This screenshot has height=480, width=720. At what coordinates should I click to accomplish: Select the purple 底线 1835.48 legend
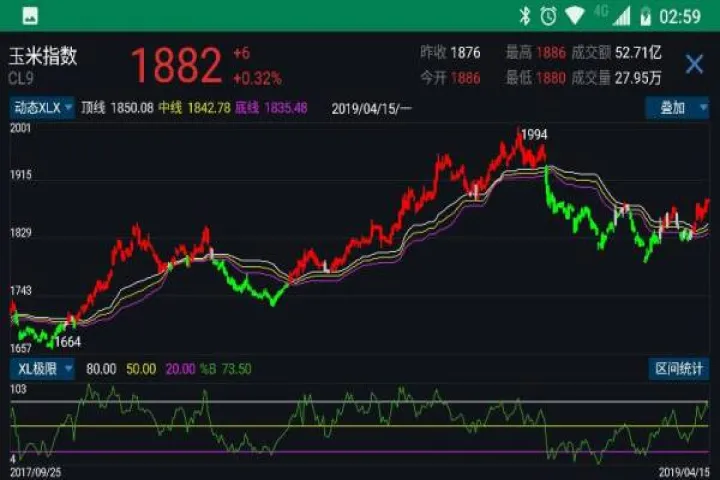coord(271,108)
